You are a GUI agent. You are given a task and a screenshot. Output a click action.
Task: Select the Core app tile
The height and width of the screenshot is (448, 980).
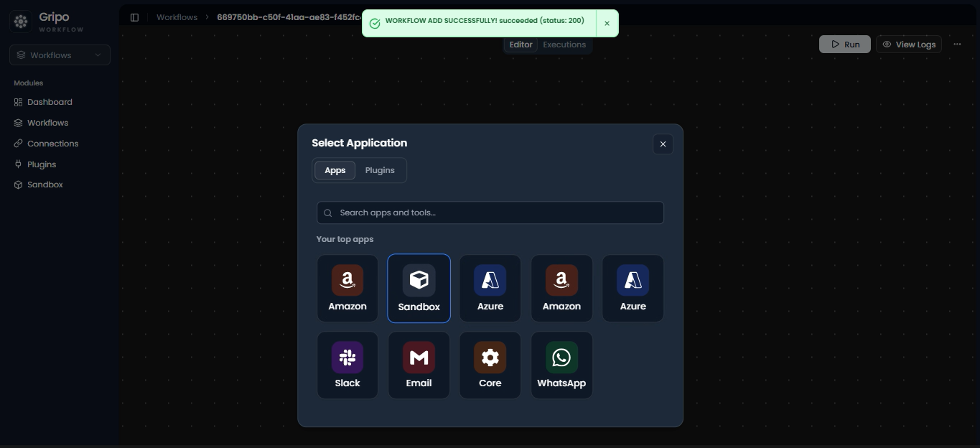[x=490, y=365]
